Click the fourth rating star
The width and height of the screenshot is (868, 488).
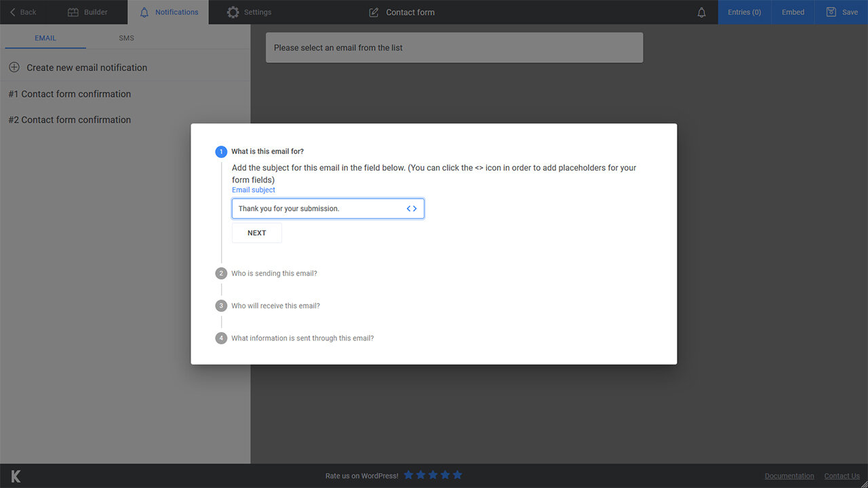445,475
